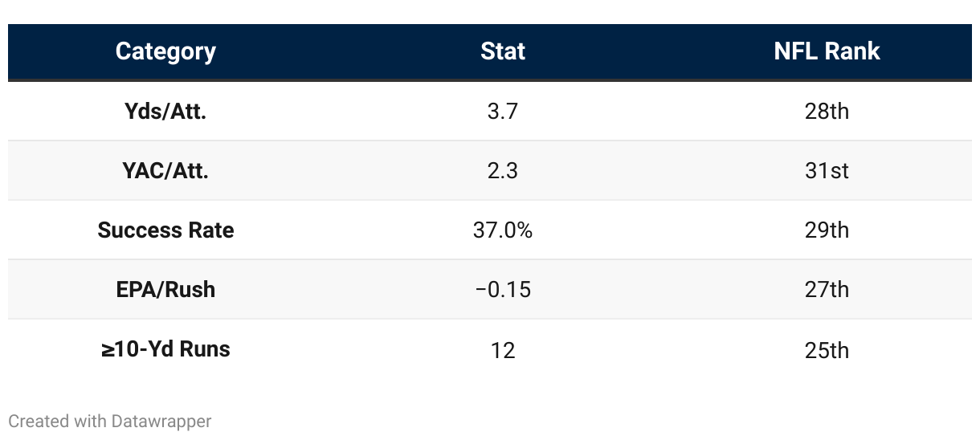Click the 28th rank cell
980x440 pixels.
click(x=827, y=111)
